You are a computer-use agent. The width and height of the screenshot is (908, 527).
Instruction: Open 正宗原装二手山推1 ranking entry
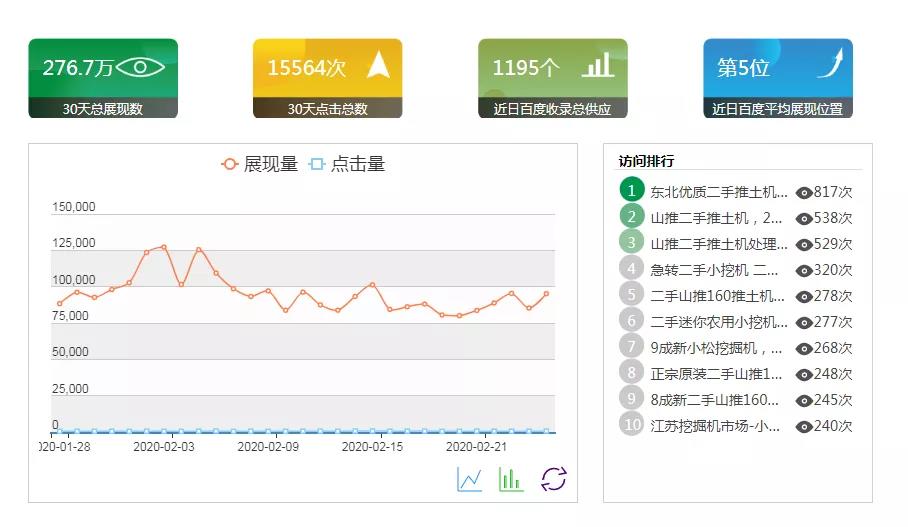pyautogui.click(x=716, y=374)
